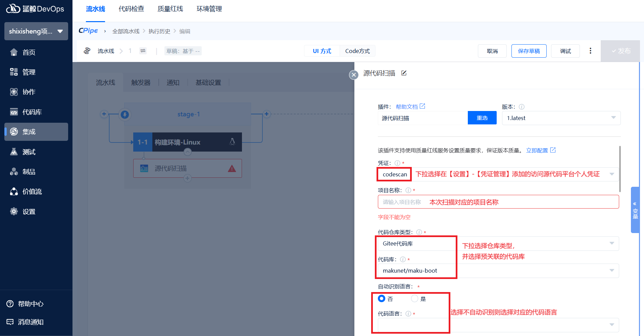Viewport: 644px width, 336px height.
Task: Open 帮助中心 at the sidebar bottom
Action: 30,304
